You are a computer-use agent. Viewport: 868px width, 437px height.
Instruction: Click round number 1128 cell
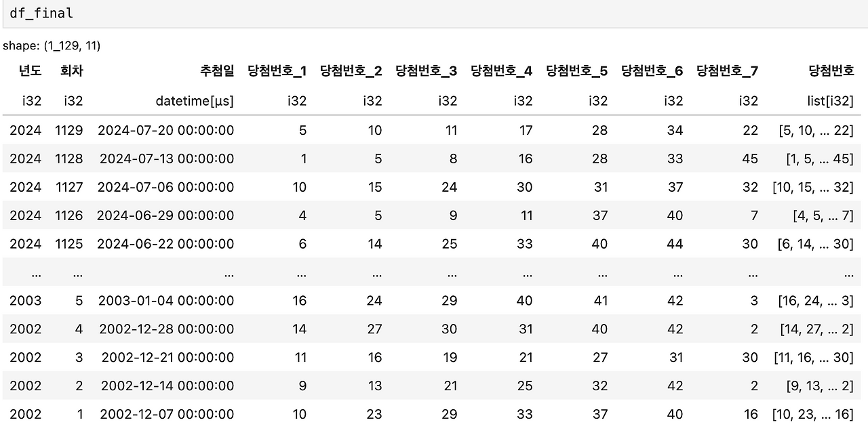tap(69, 159)
